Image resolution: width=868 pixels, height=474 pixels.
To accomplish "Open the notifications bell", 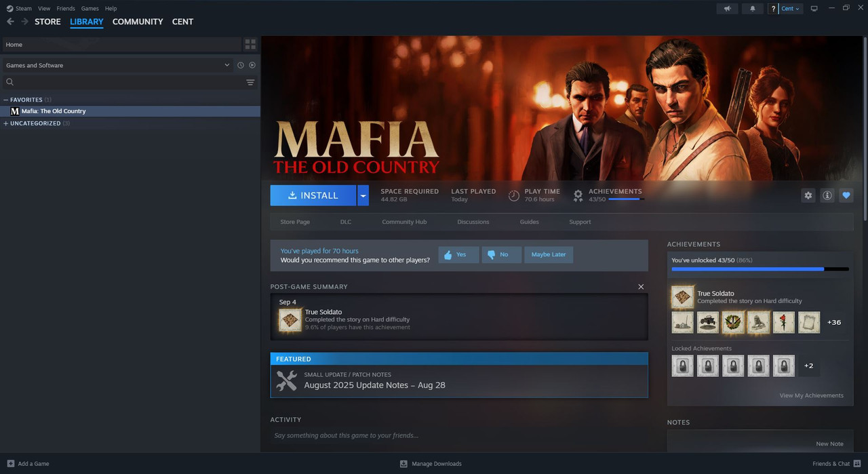I will click(x=752, y=8).
